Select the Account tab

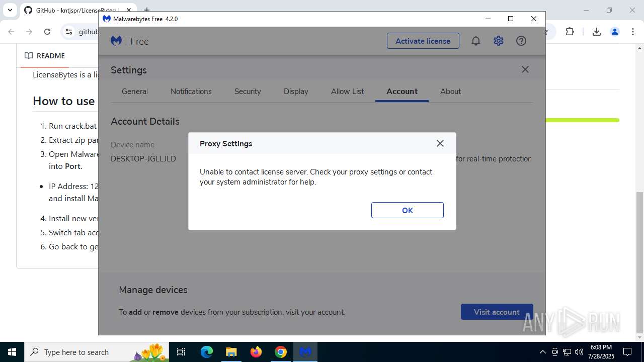pyautogui.click(x=402, y=92)
